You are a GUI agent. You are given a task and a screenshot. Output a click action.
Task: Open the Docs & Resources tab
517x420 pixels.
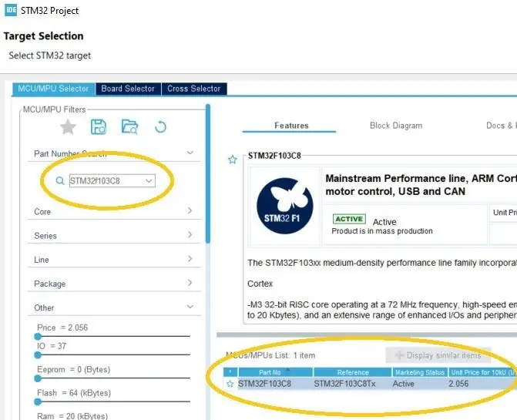coord(501,126)
